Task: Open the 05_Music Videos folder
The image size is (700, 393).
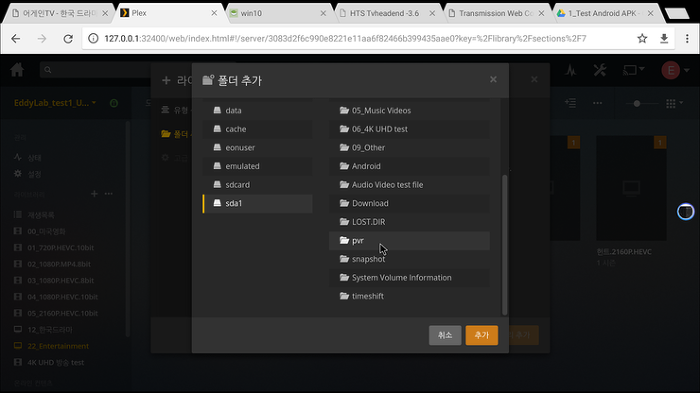Action: coord(409,110)
